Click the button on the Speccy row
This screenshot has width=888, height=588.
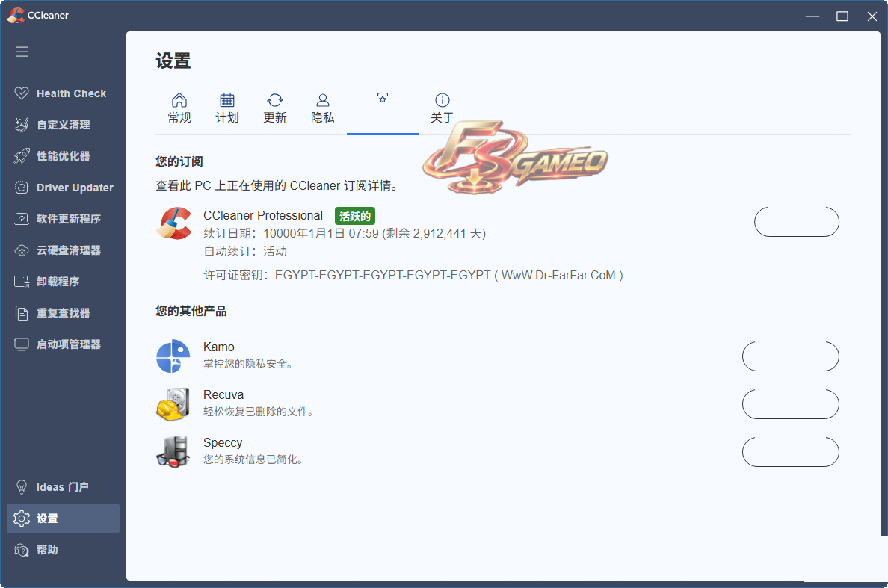pyautogui.click(x=791, y=452)
